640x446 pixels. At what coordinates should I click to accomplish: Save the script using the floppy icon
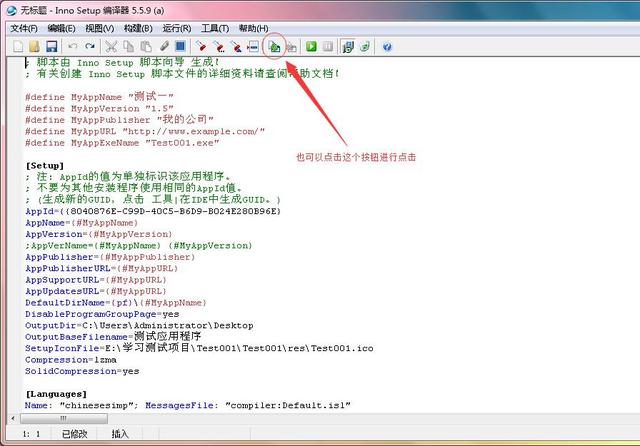click(51, 47)
